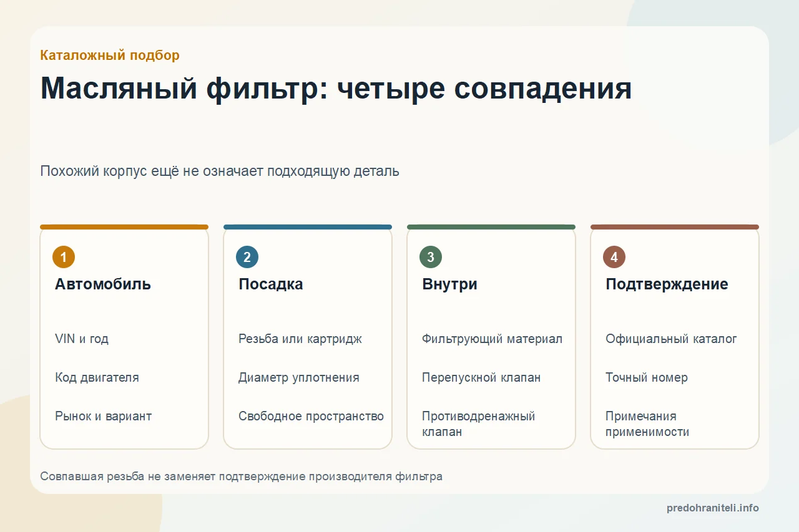Click the line 'Точный номер'
799x532 pixels.
[647, 378]
